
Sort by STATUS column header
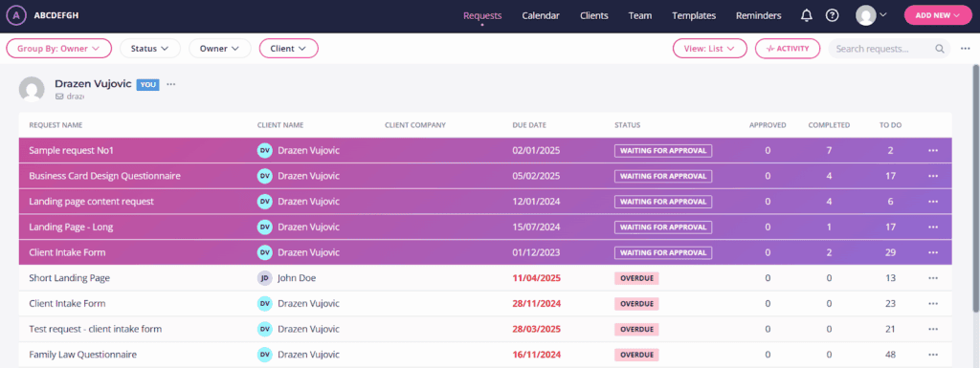click(628, 125)
